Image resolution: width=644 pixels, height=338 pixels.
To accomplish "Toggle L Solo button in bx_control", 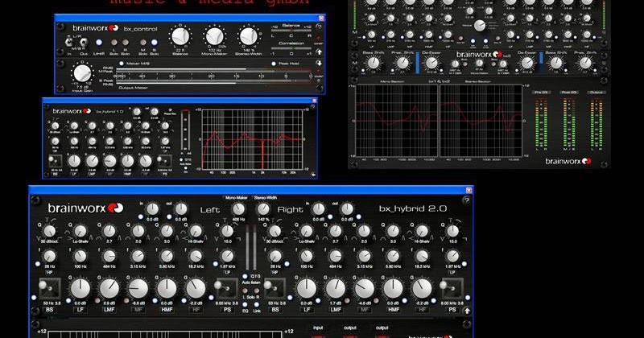I will click(x=114, y=43).
